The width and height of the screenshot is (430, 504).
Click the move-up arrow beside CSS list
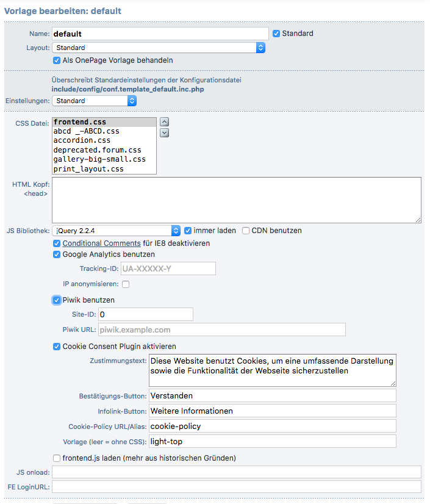(x=164, y=122)
